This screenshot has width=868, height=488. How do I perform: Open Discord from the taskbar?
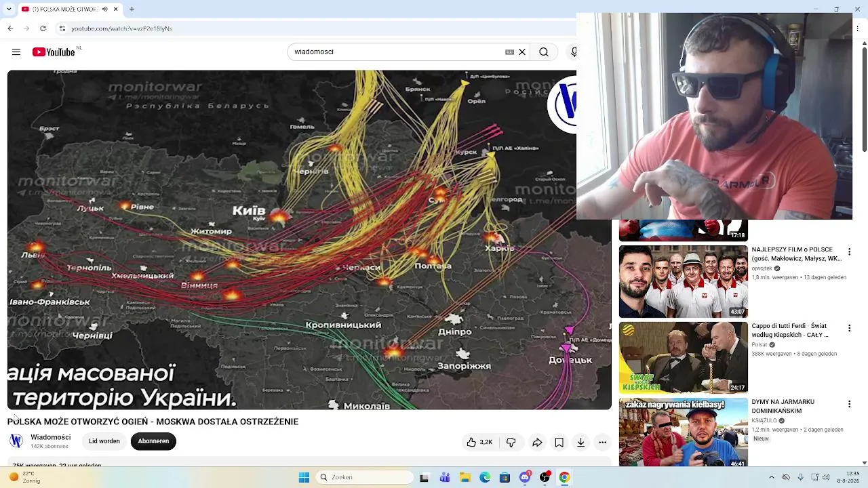pos(525,477)
